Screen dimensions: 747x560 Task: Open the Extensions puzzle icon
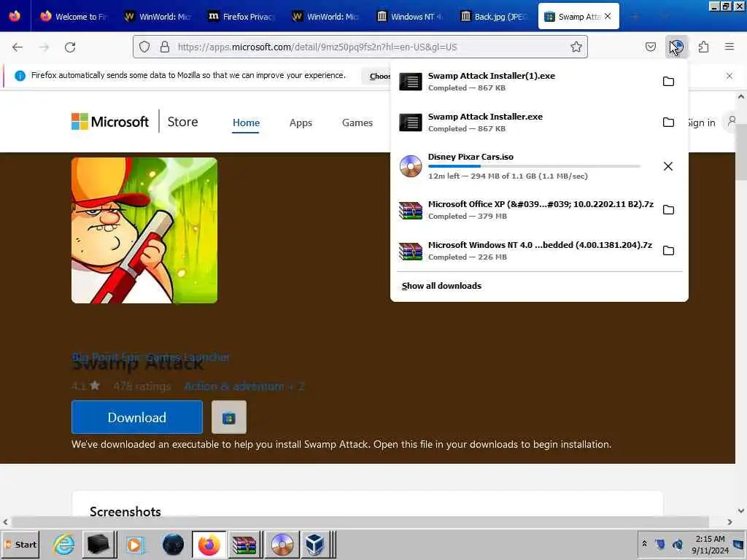tap(703, 47)
